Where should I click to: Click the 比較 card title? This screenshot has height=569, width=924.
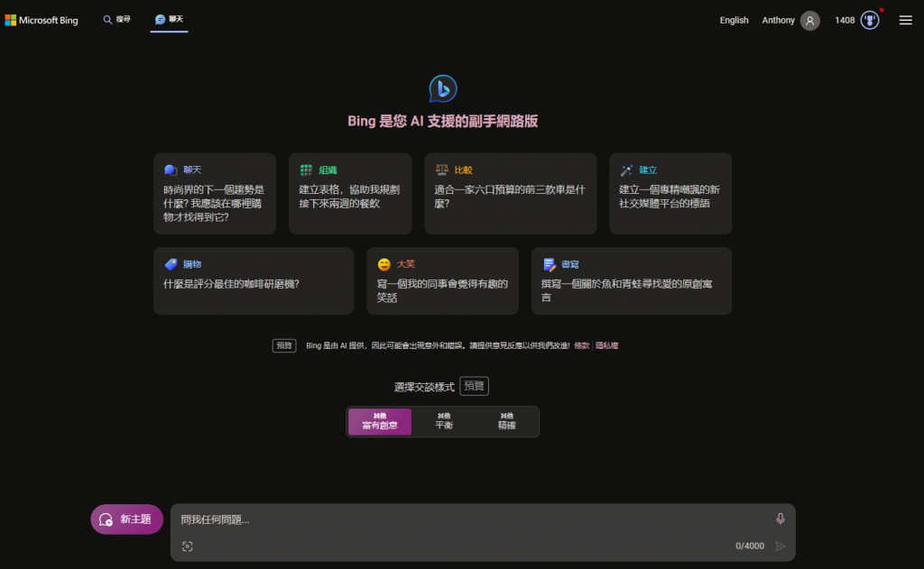click(463, 170)
